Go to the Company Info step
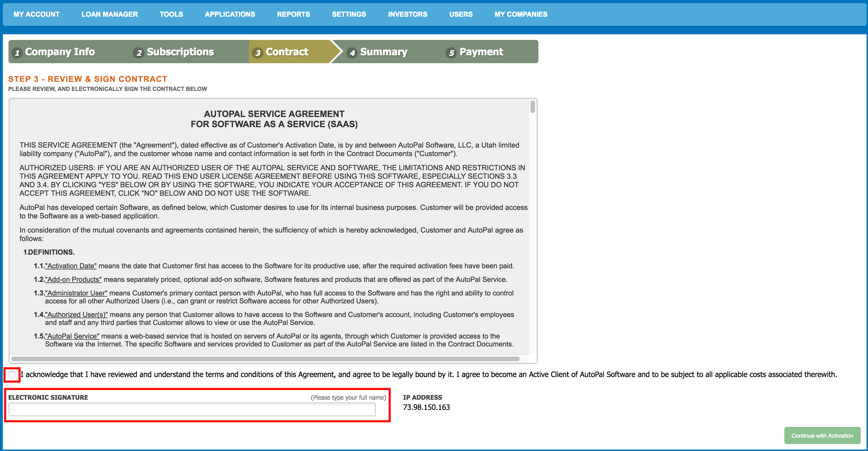868x451 pixels. click(60, 52)
